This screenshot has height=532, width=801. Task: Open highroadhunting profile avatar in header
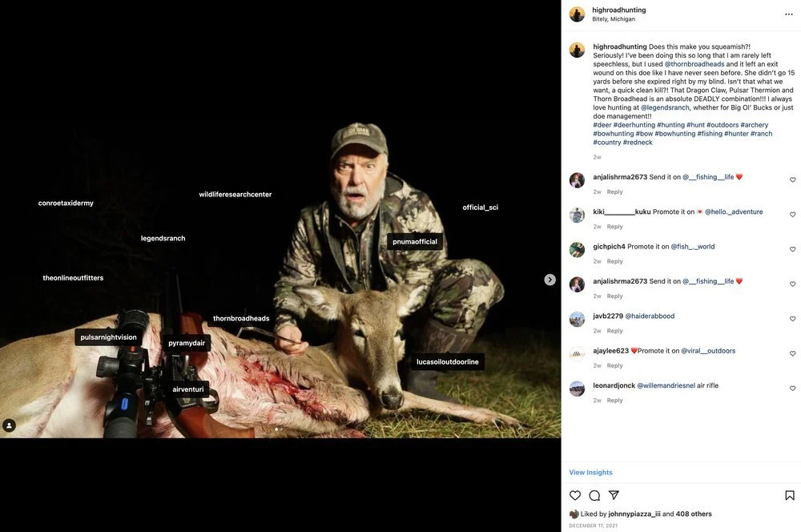[577, 14]
